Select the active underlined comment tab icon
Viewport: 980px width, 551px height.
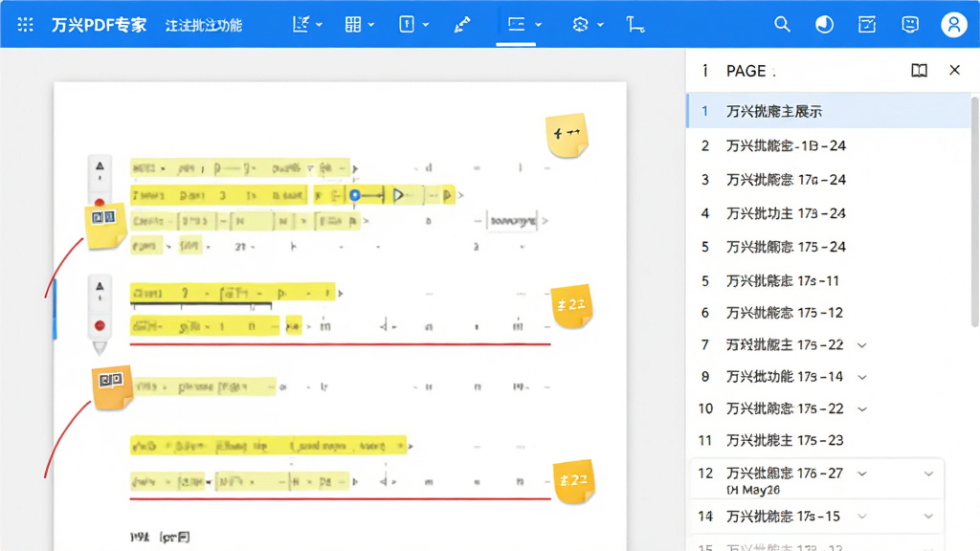[x=516, y=24]
